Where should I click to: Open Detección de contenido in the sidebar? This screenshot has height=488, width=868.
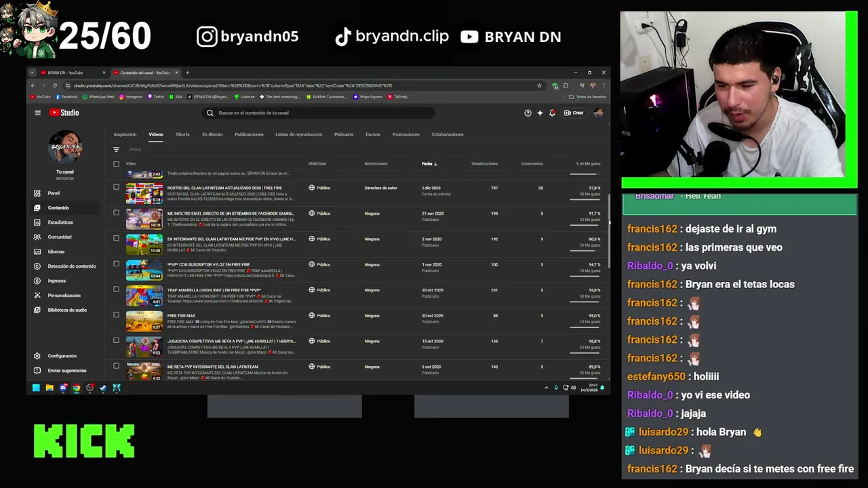click(x=72, y=266)
